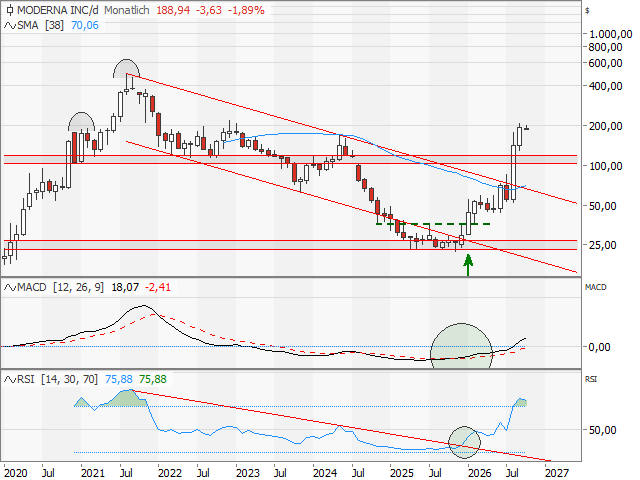Click the percent change -1,89%
Viewport: 640px width, 480px height.
point(246,10)
